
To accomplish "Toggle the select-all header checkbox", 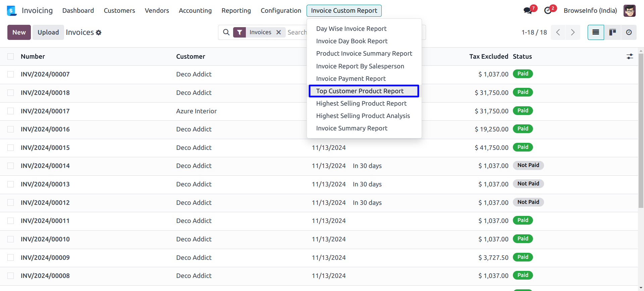I will 11,56.
